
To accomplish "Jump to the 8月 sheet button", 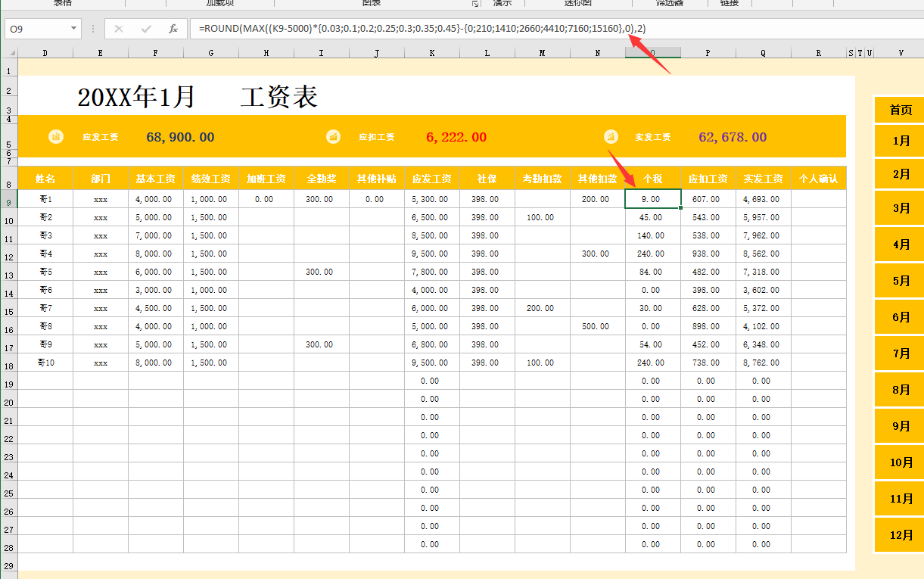I will pyautogui.click(x=901, y=390).
